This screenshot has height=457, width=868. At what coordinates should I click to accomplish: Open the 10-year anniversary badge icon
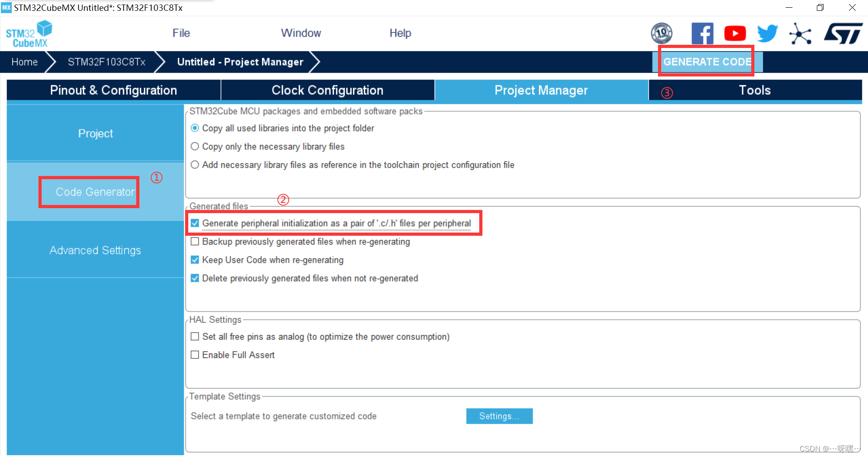(x=661, y=33)
